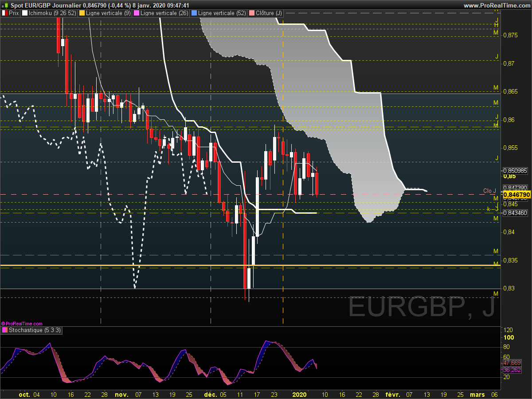Click the green candlestick icon beside the chart title
532x399 pixels.
pyautogui.click(x=5, y=5)
